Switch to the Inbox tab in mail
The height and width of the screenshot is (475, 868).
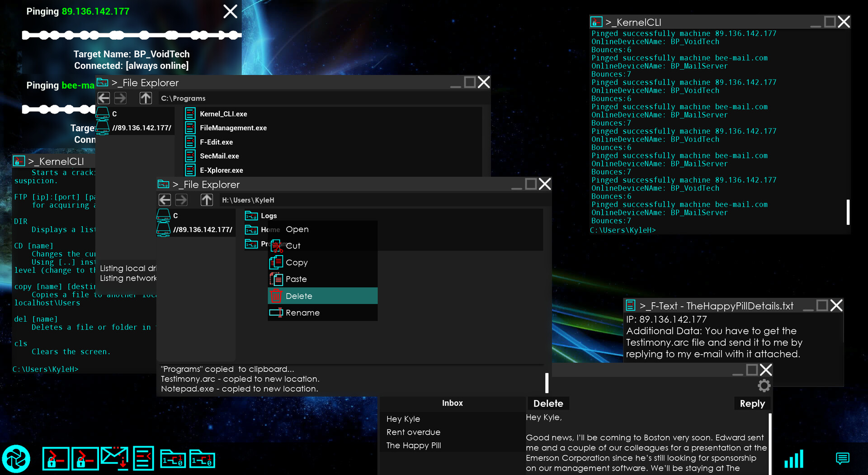tap(452, 403)
